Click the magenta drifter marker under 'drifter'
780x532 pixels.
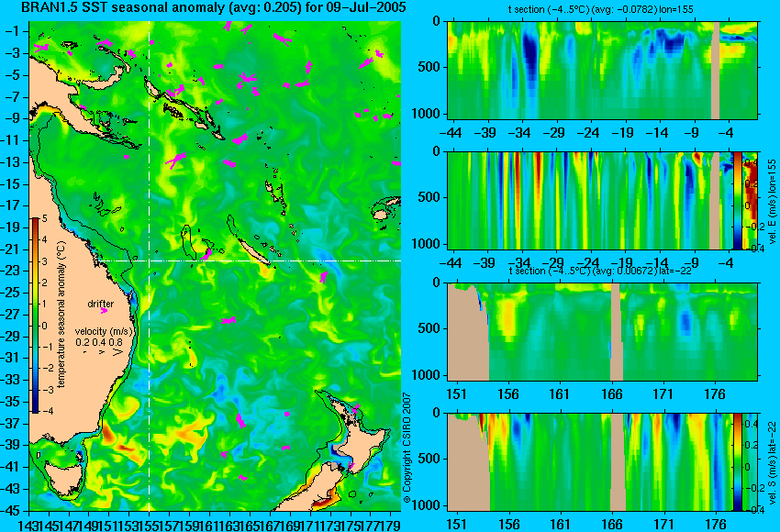[104, 311]
